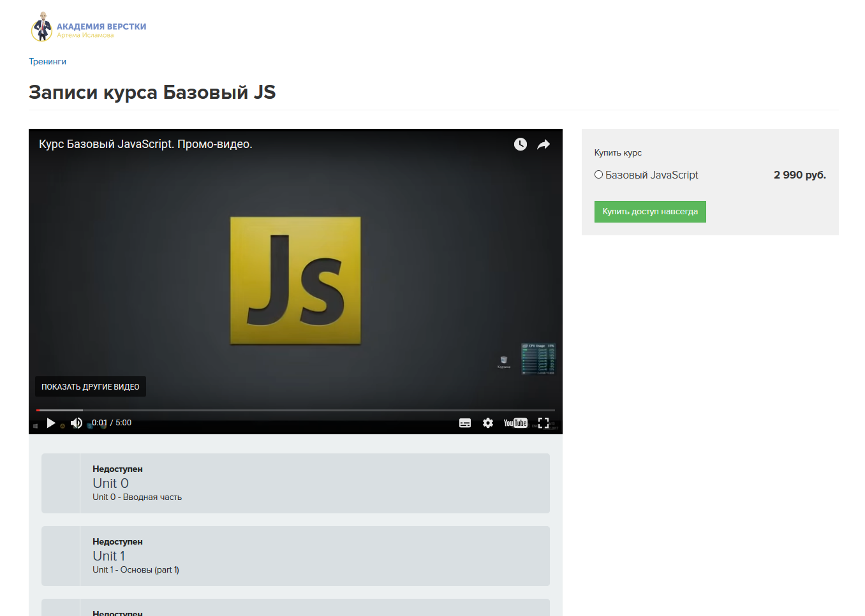Click the share arrow icon
Viewport: 865px width, 616px height.
[x=543, y=144]
